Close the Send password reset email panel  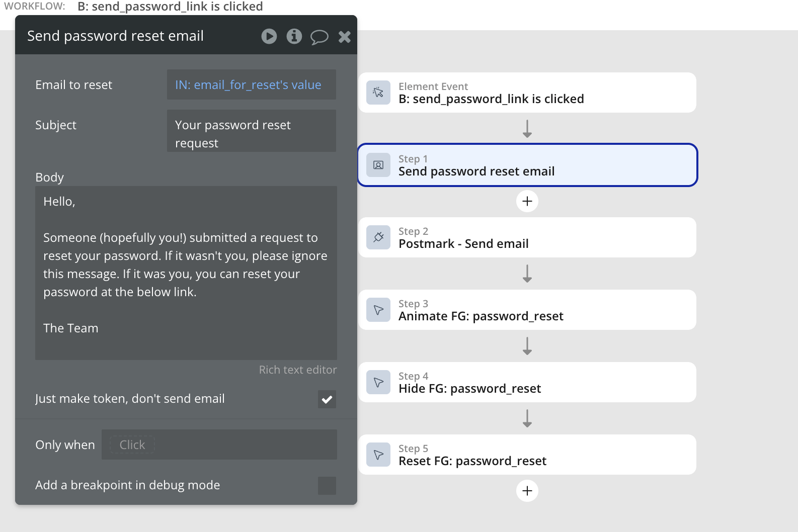345,36
